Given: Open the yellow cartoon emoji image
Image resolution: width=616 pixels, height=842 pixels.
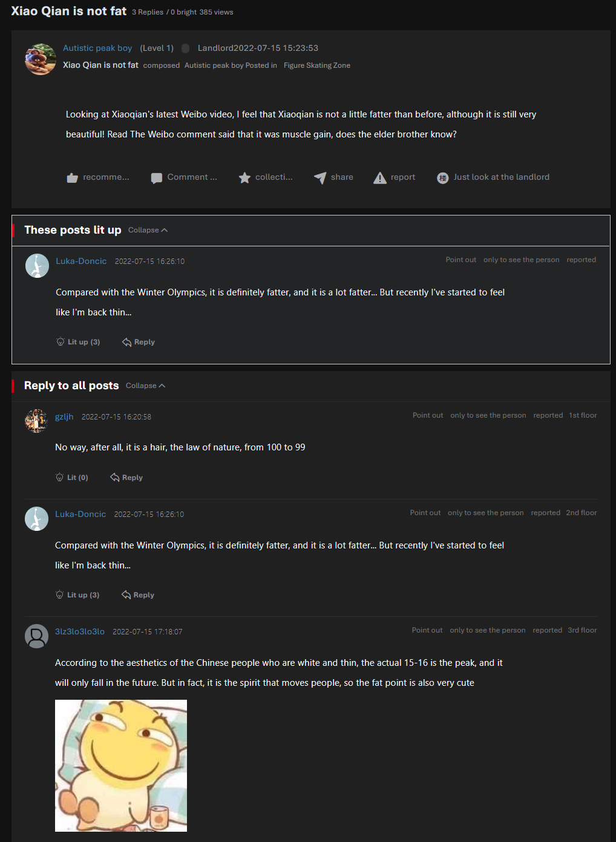Looking at the screenshot, I should point(121,765).
